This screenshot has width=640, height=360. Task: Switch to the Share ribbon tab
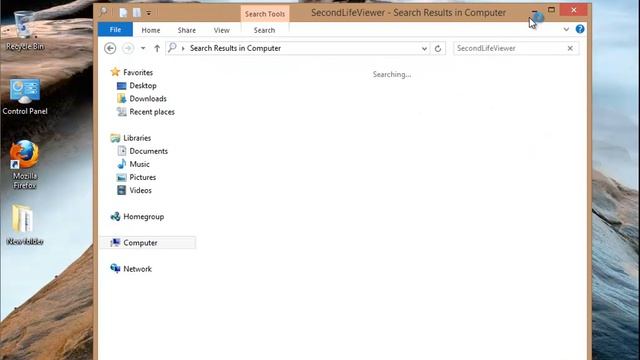click(187, 30)
